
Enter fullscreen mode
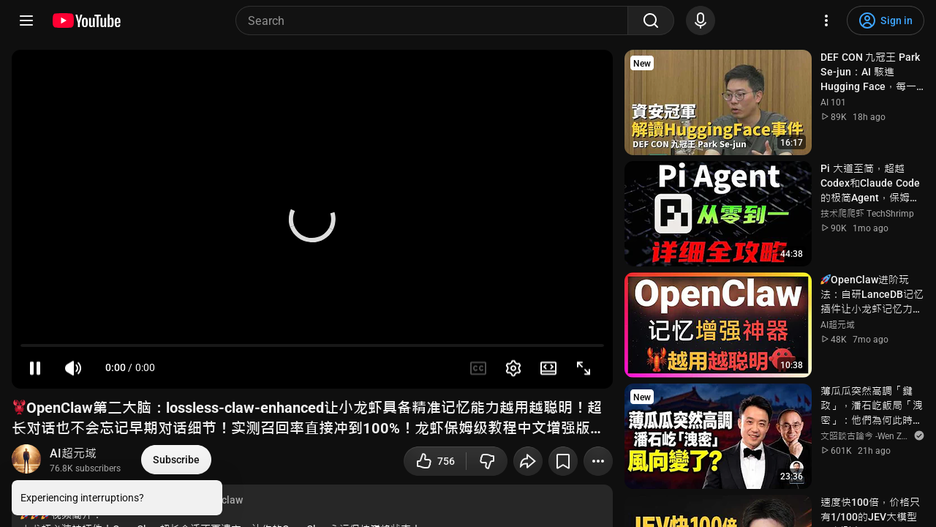click(583, 368)
